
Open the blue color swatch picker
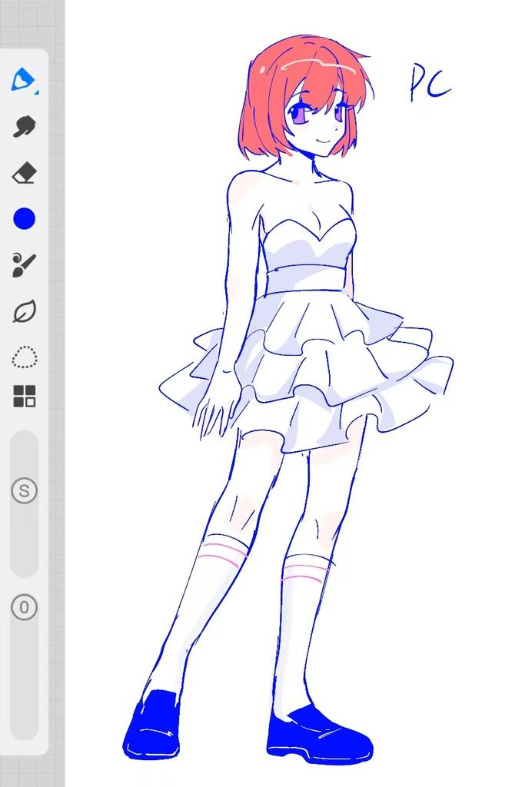(24, 219)
